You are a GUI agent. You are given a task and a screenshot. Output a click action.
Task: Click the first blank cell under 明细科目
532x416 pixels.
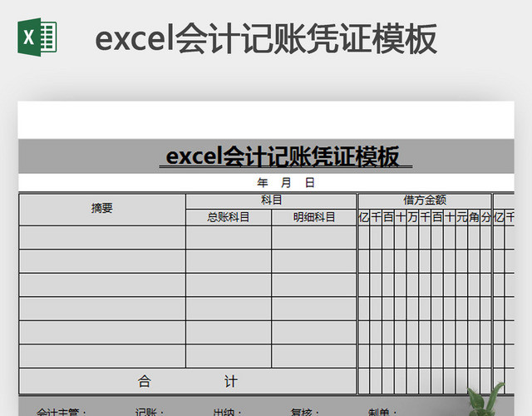pos(314,237)
